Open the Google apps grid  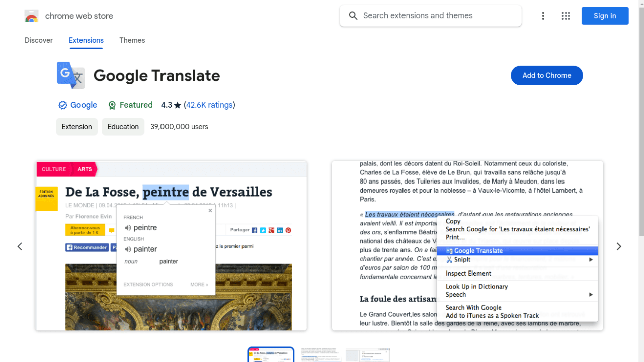[x=566, y=16]
